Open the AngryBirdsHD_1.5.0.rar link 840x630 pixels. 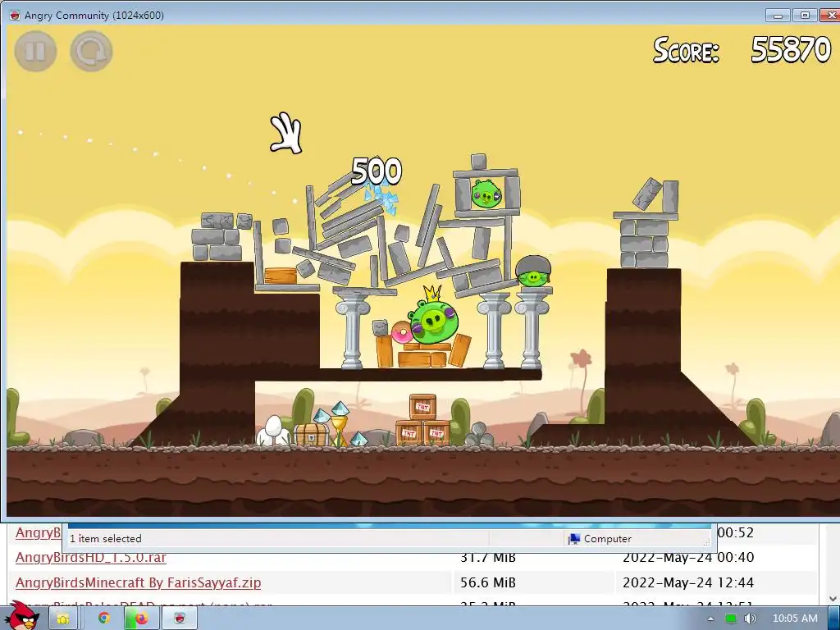pyautogui.click(x=90, y=557)
